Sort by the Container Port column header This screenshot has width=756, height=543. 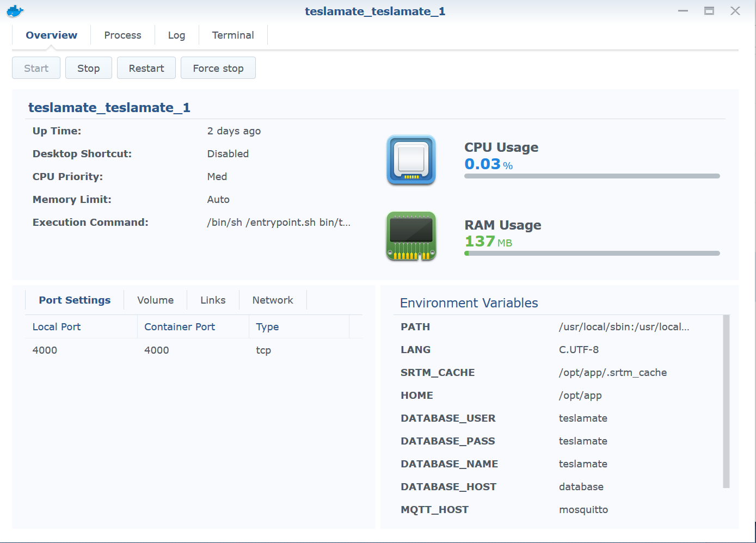193,327
